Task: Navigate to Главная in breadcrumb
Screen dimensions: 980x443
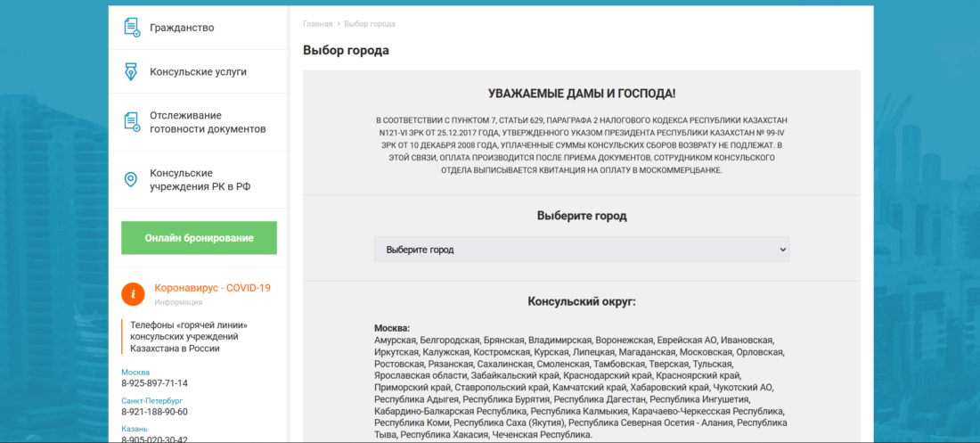Action: pyautogui.click(x=317, y=23)
